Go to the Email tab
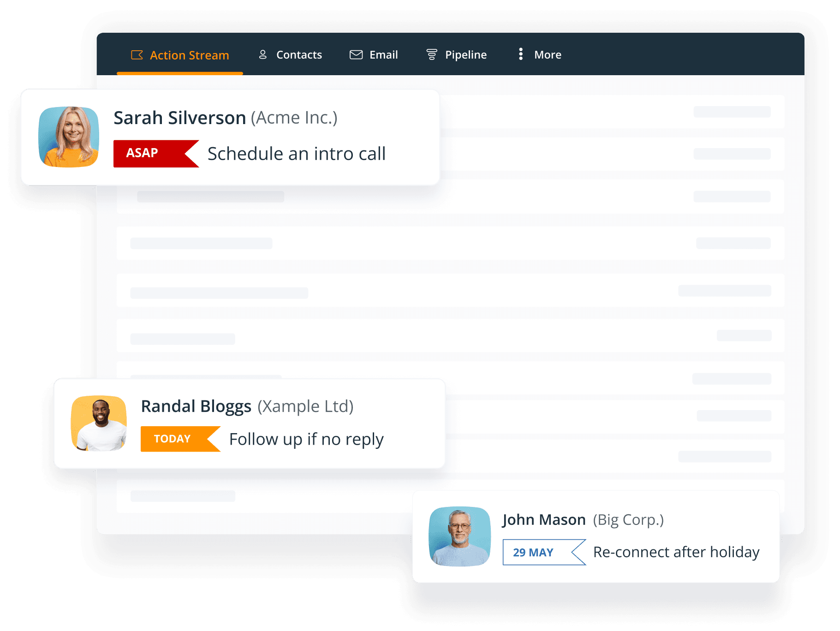The height and width of the screenshot is (631, 840). click(383, 55)
